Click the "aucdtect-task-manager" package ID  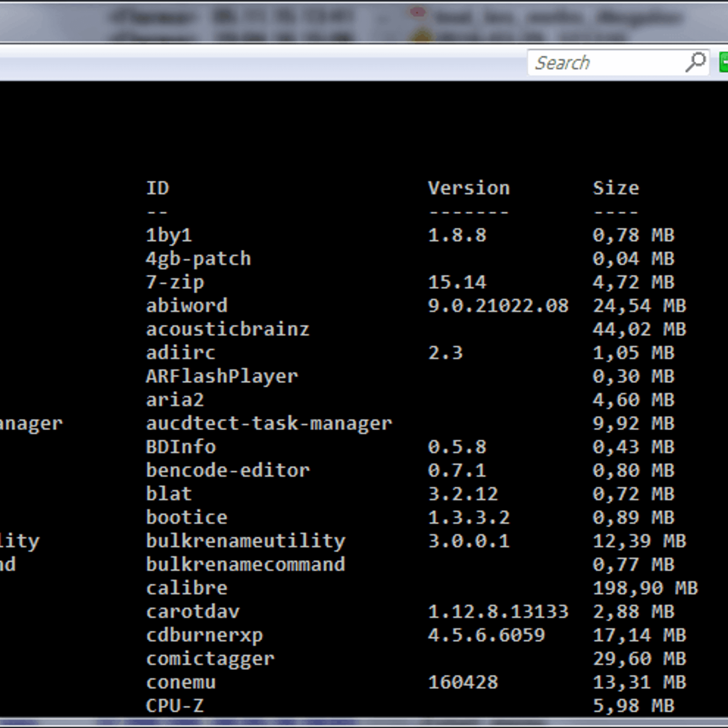(269, 424)
